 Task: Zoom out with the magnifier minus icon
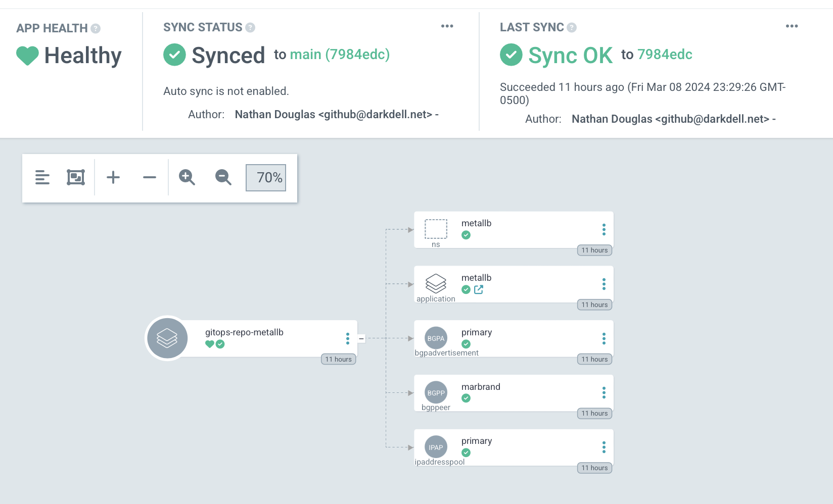click(223, 177)
